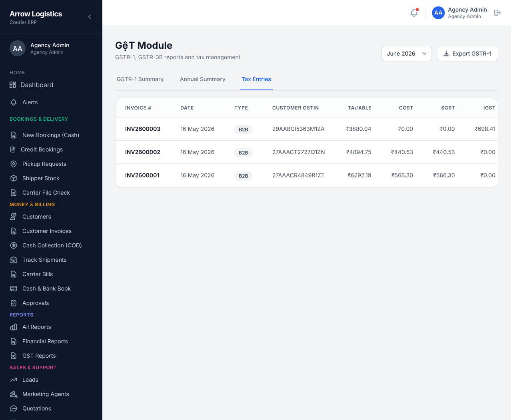Switch to the GSTR-1 Summary tab
511x420 pixels.
[140, 79]
